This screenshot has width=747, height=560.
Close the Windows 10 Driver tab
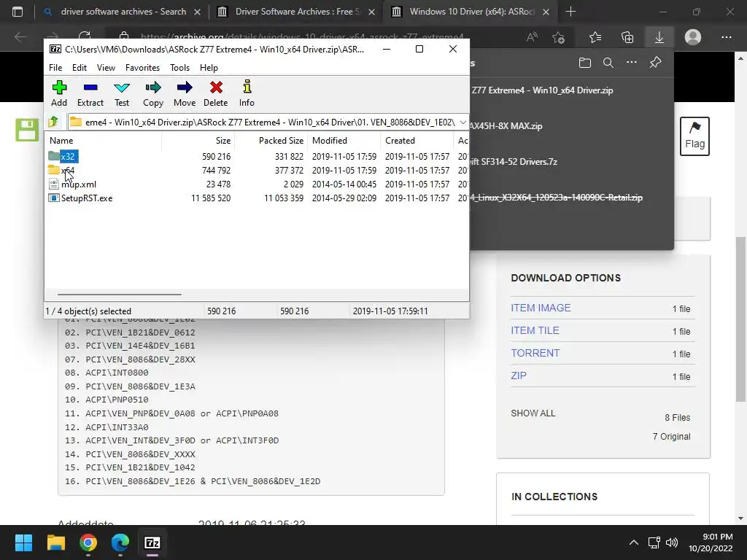[546, 12]
